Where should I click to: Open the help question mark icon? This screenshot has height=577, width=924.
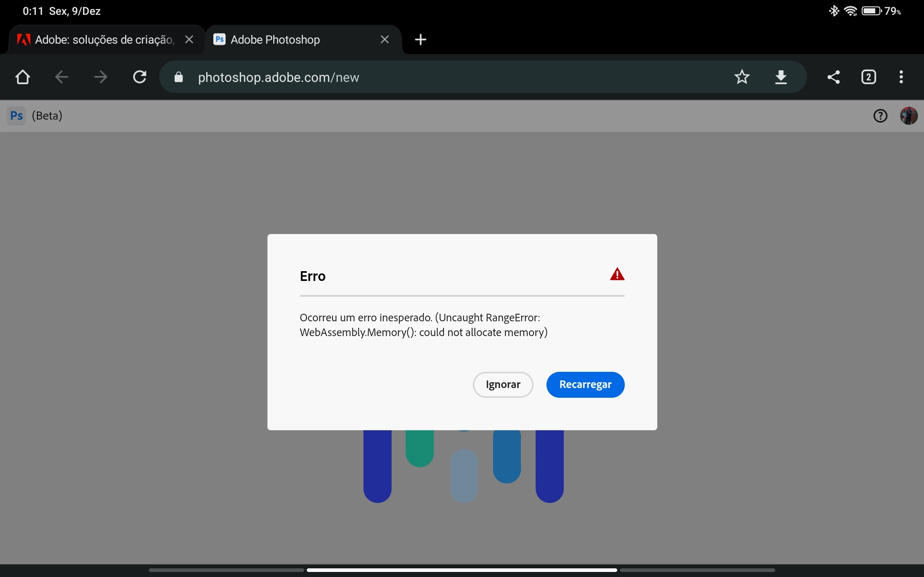click(880, 116)
